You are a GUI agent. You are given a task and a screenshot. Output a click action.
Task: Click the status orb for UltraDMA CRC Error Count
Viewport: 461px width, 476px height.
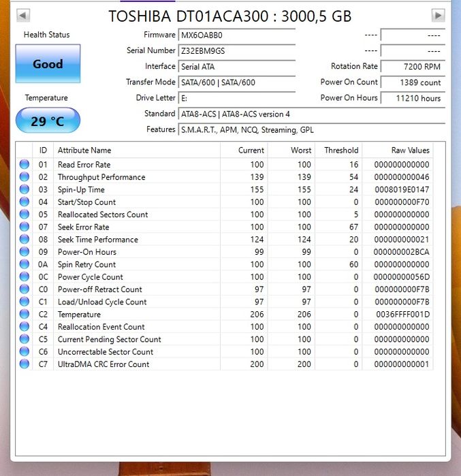click(x=25, y=364)
